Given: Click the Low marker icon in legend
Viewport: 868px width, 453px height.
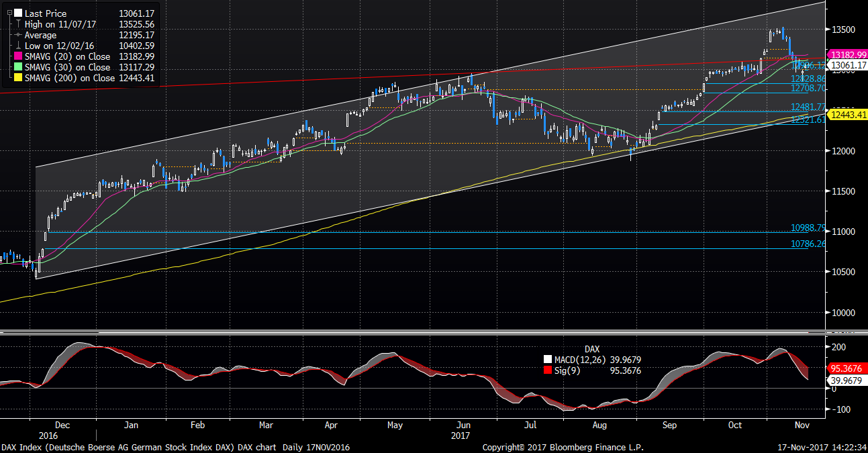Looking at the screenshot, I should (17, 46).
